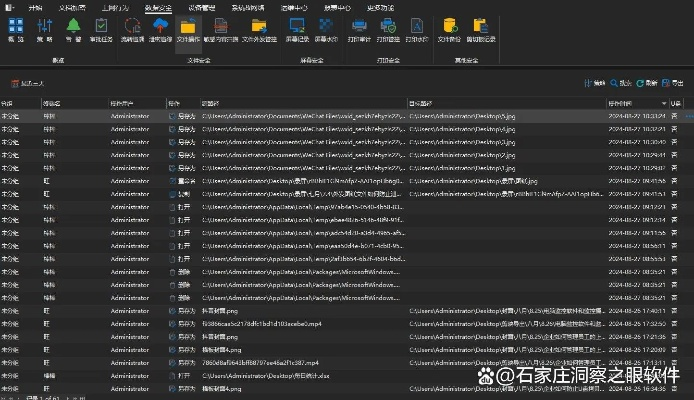Open the 屏幕水印 tool
The image size is (694, 400).
point(326,31)
